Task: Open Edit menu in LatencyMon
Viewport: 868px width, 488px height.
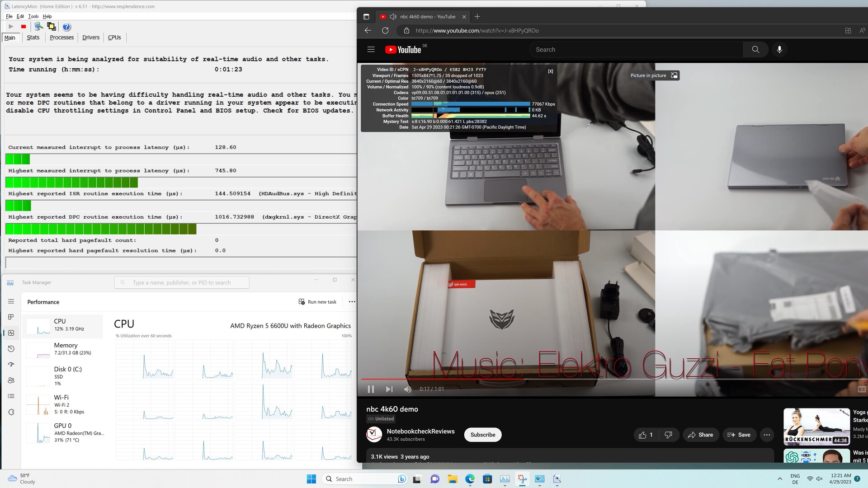Action: [20, 16]
